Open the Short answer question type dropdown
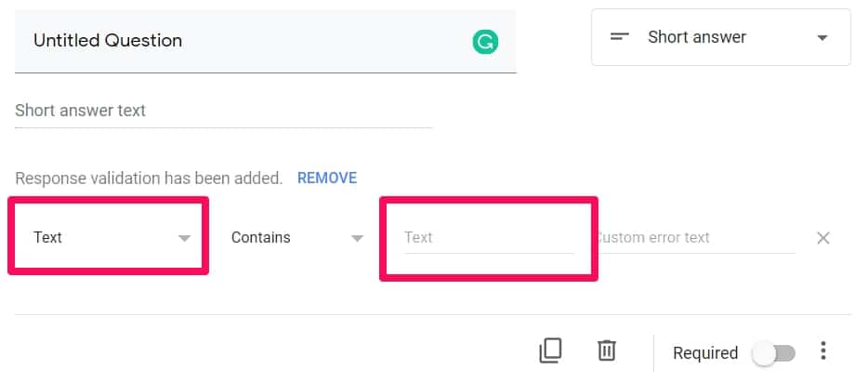Image resolution: width=868 pixels, height=383 pixels. [x=721, y=37]
